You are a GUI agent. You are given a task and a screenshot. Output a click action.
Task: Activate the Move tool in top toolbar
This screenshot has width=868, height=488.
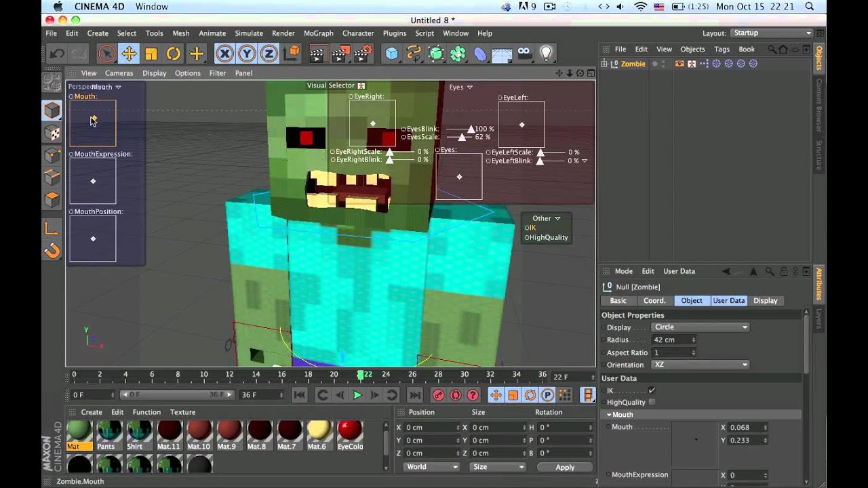(129, 54)
